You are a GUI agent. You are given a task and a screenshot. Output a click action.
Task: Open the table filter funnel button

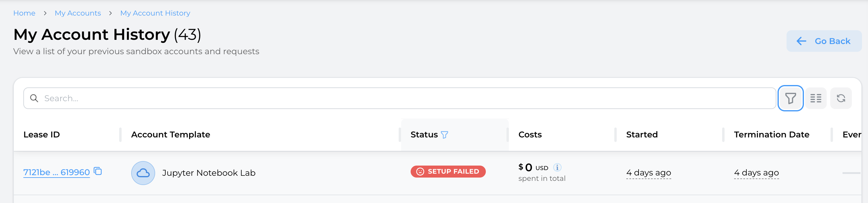[790, 98]
